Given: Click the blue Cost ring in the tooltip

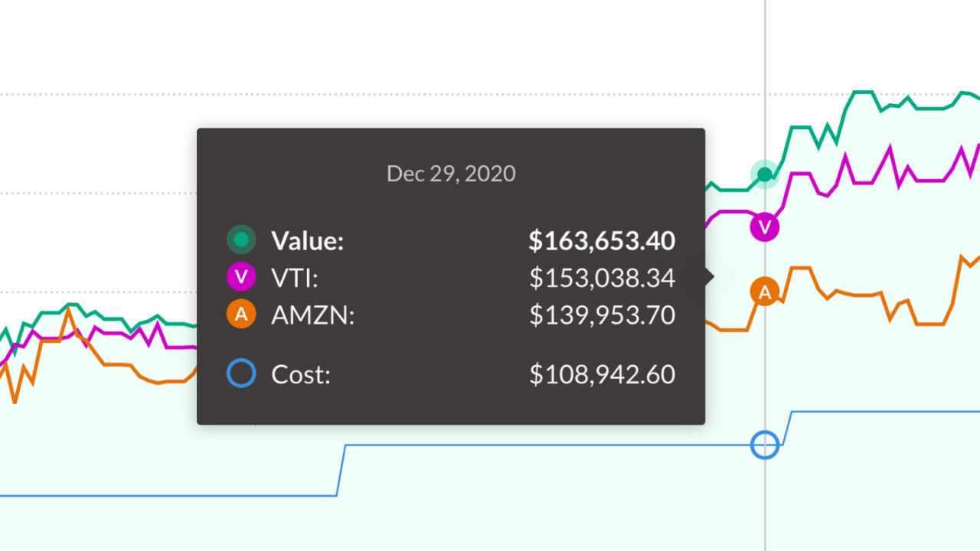Looking at the screenshot, I should click(241, 374).
